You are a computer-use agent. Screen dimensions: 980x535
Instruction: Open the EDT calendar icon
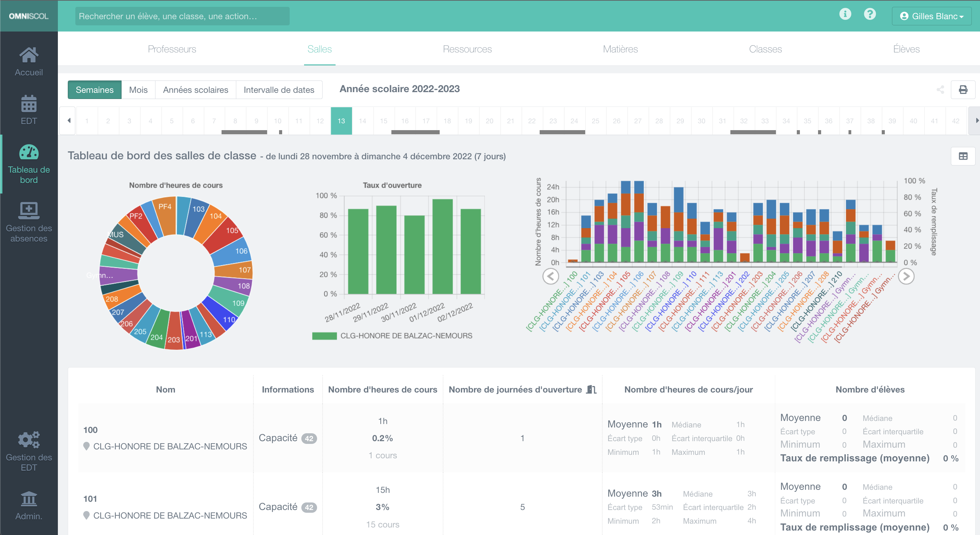[x=28, y=104]
